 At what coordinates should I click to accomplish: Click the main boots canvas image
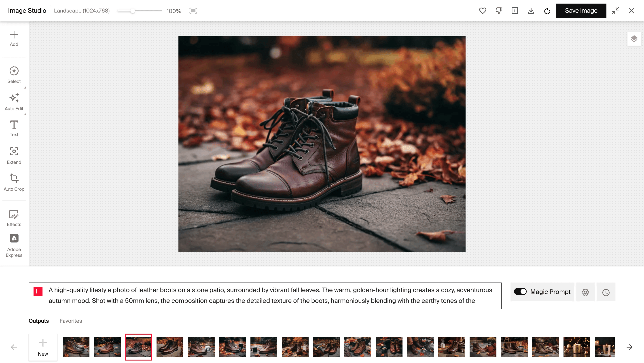click(322, 144)
